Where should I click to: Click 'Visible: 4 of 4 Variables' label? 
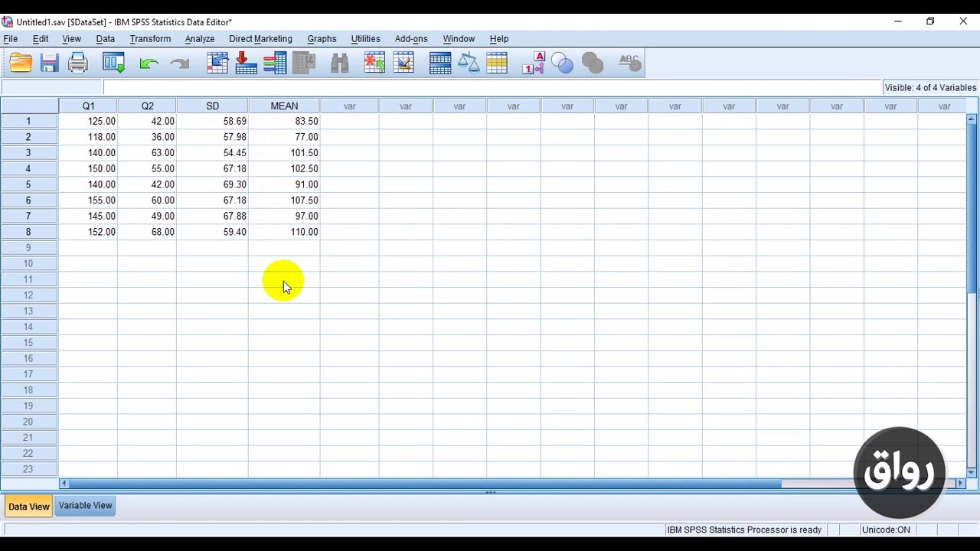click(930, 87)
